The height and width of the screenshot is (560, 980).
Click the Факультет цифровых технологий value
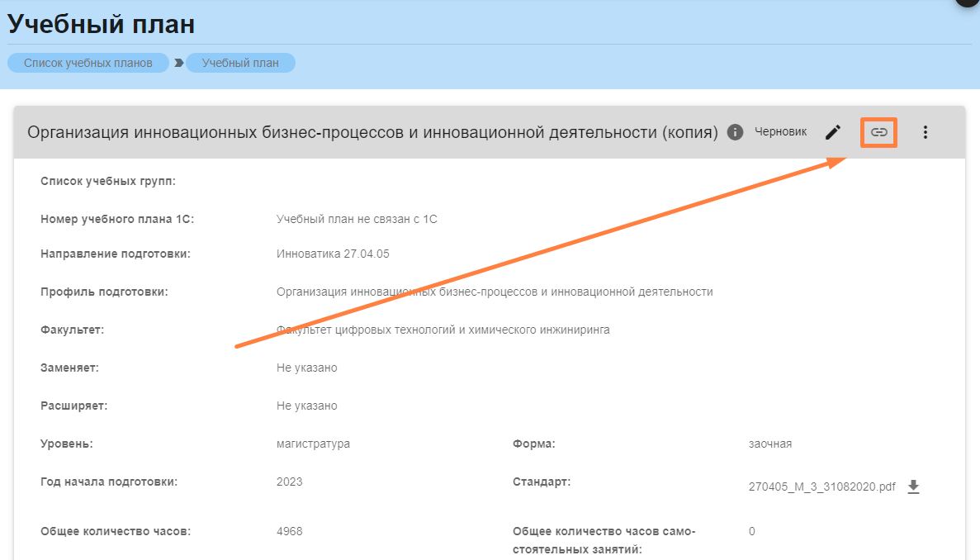click(443, 330)
